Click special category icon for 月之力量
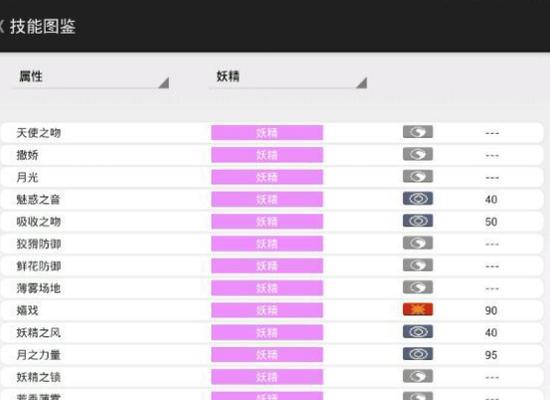550x400 pixels. click(x=418, y=354)
